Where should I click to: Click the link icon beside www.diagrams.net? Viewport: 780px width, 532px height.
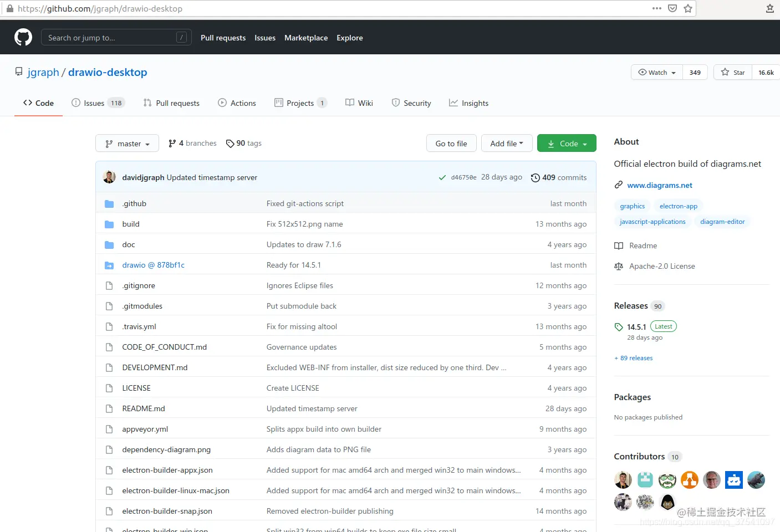(x=619, y=185)
